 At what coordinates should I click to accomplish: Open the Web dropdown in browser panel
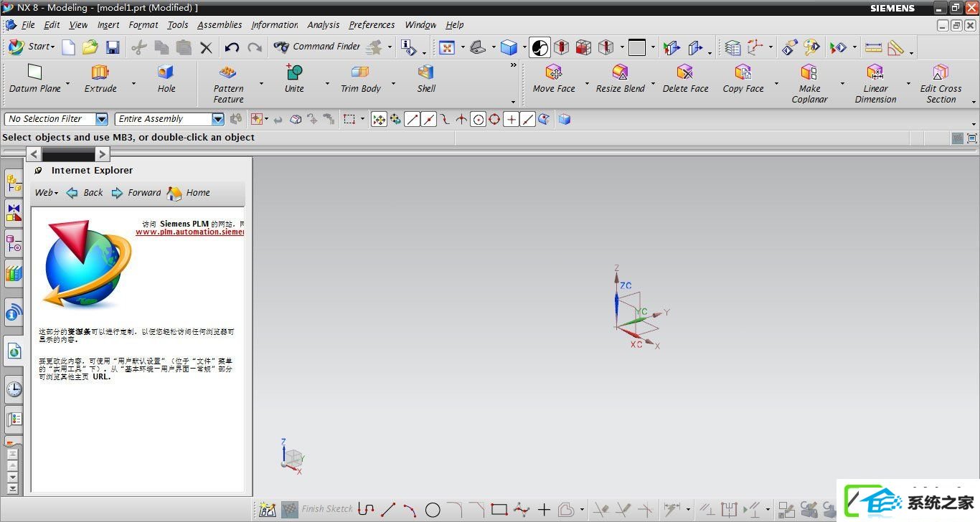[47, 193]
